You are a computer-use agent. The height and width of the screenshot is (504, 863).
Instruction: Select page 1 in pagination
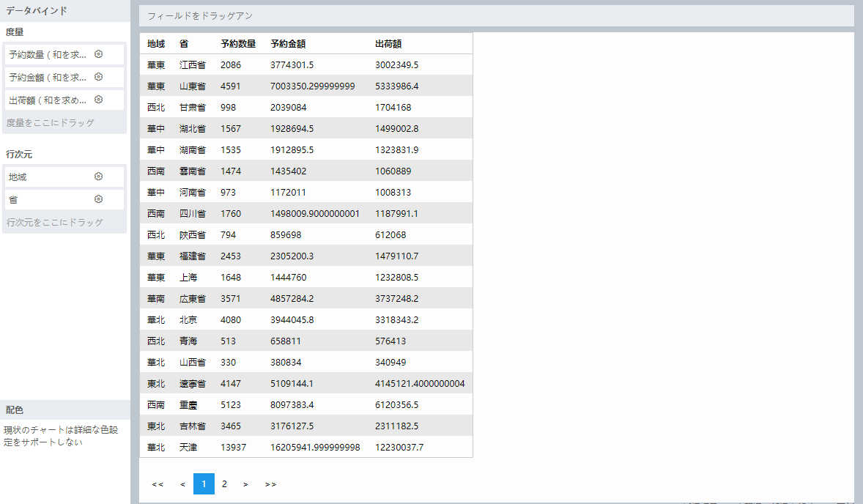[x=204, y=484]
